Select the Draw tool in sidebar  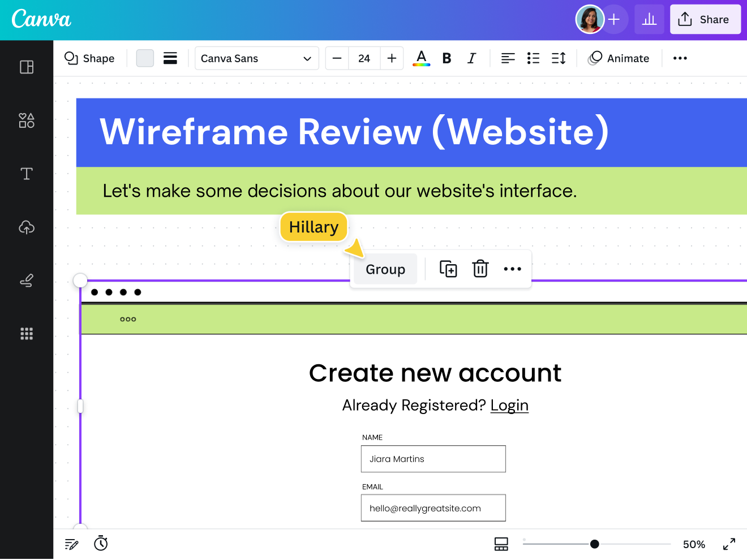pyautogui.click(x=27, y=281)
